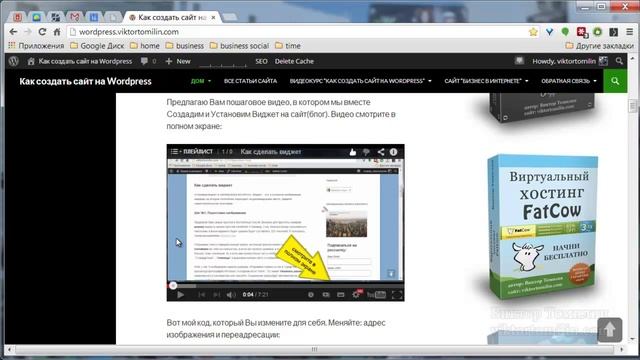This screenshot has height=360, width=640.
Task: Open the Chrome menu hamburger icon
Action: [630, 32]
